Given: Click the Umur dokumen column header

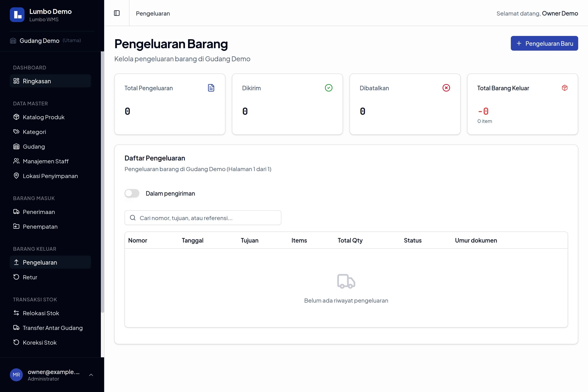Looking at the screenshot, I should (x=476, y=240).
